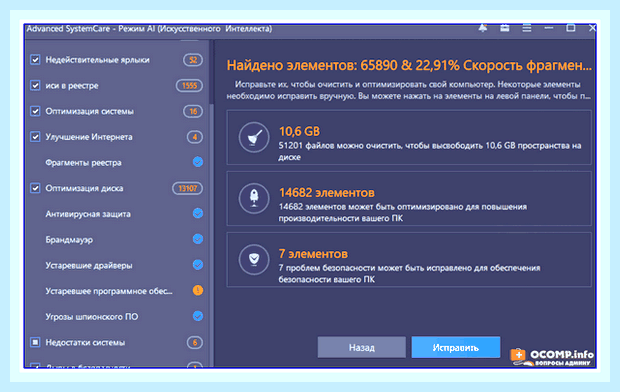The height and width of the screenshot is (392, 620).
Task: Open the toolbox briefcase icon
Action: [x=505, y=28]
